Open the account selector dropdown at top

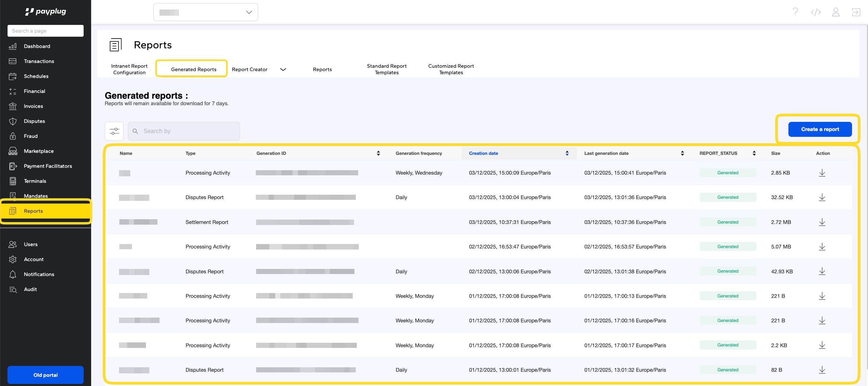(x=205, y=12)
